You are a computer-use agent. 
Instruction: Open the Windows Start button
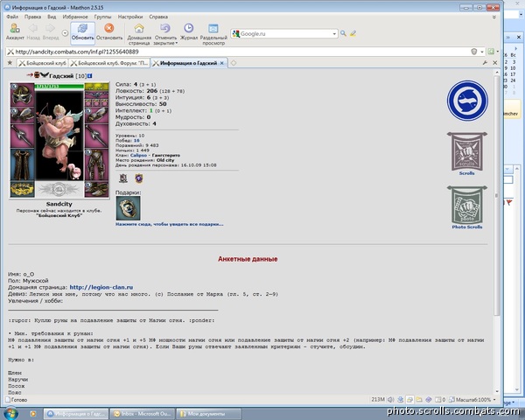pyautogui.click(x=10, y=413)
